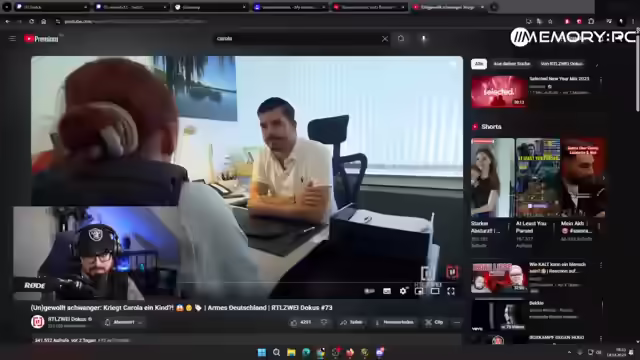Open the 'Selected New Year Mix 2023' thumbnail
This screenshot has height=360, width=640.
coord(499,91)
